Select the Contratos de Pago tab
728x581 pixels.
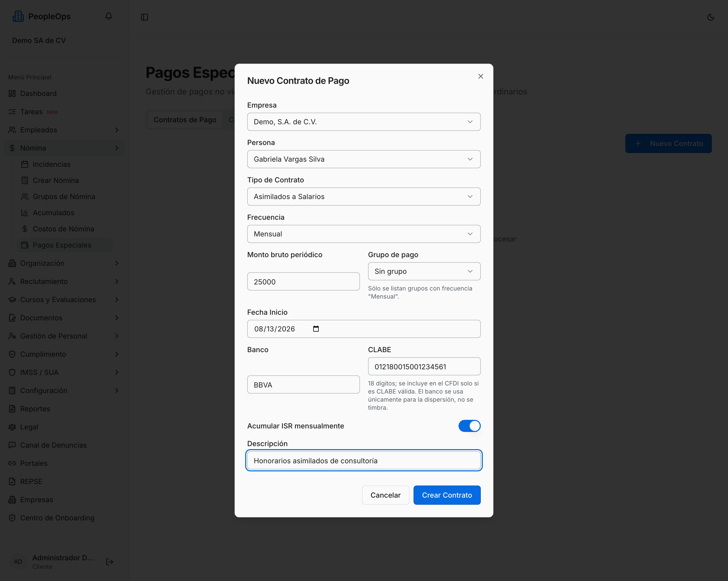185,120
